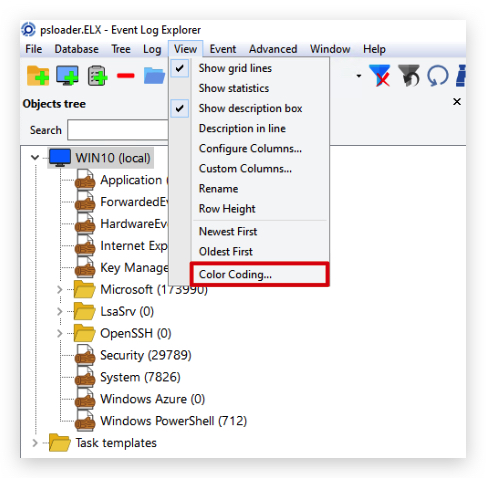Click the Security log icon

85,355
